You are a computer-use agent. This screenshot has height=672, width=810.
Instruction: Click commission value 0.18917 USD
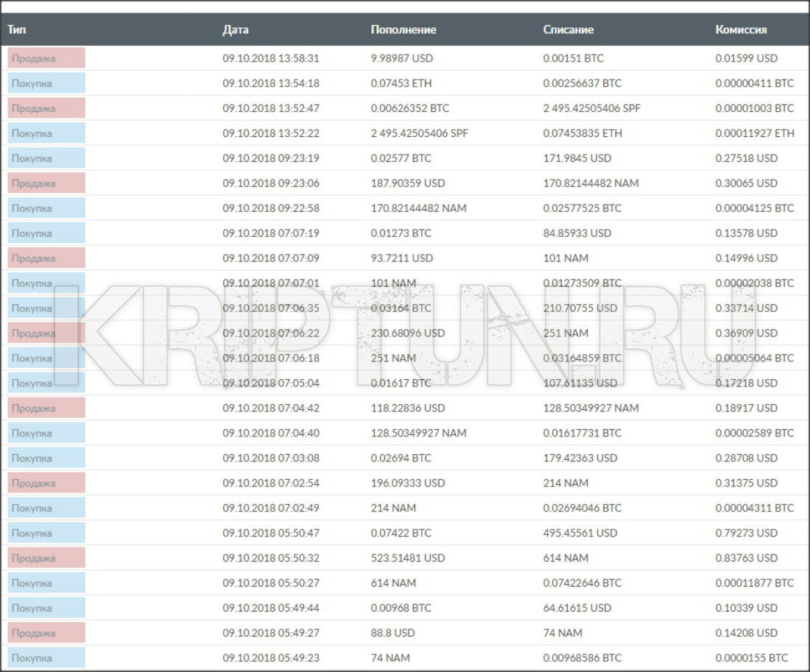[747, 408]
